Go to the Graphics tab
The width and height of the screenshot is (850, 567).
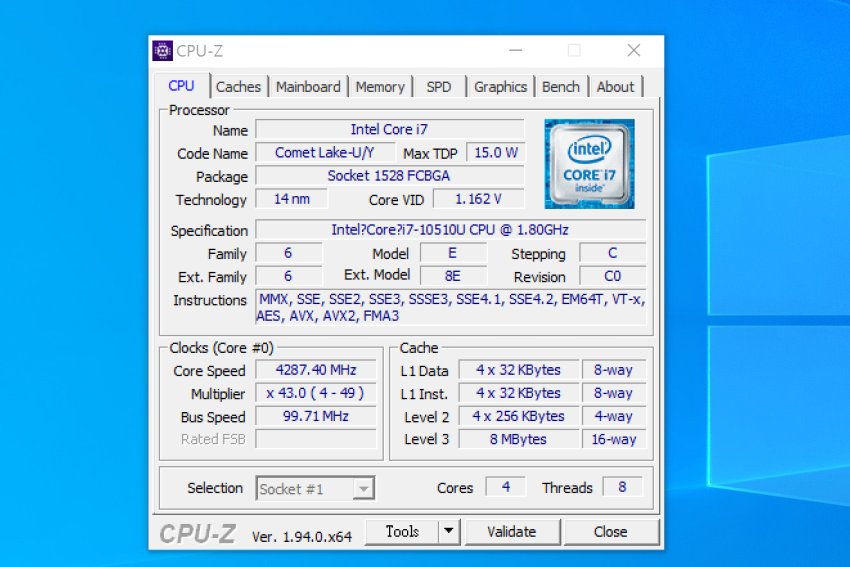coord(500,87)
